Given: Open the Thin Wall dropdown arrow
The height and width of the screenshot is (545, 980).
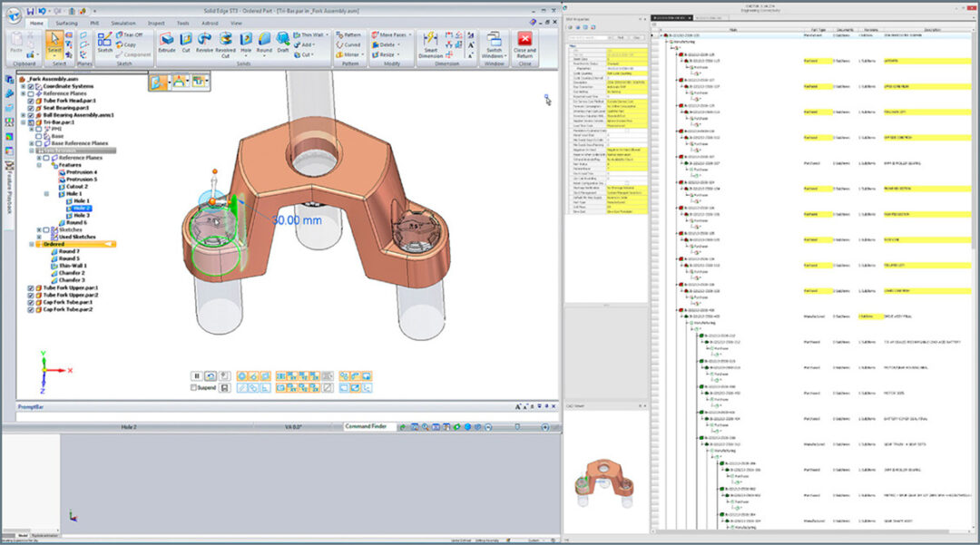Looking at the screenshot, I should coord(327,34).
